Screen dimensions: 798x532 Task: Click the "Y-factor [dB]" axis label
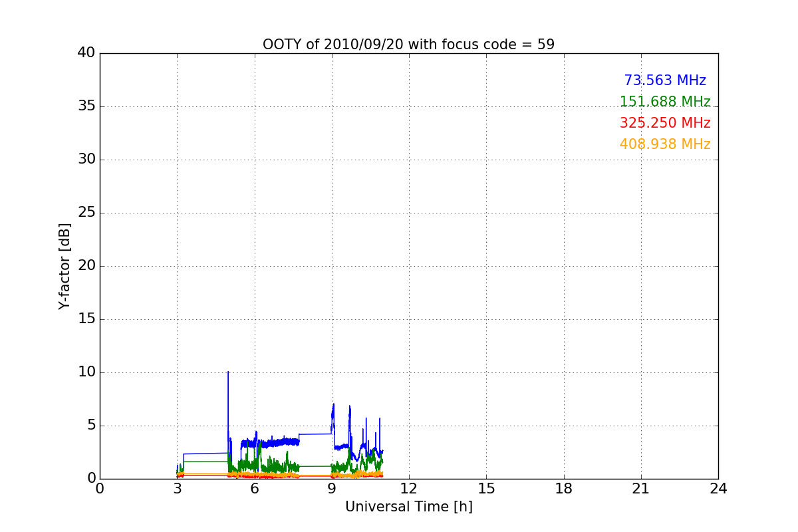[65, 266]
